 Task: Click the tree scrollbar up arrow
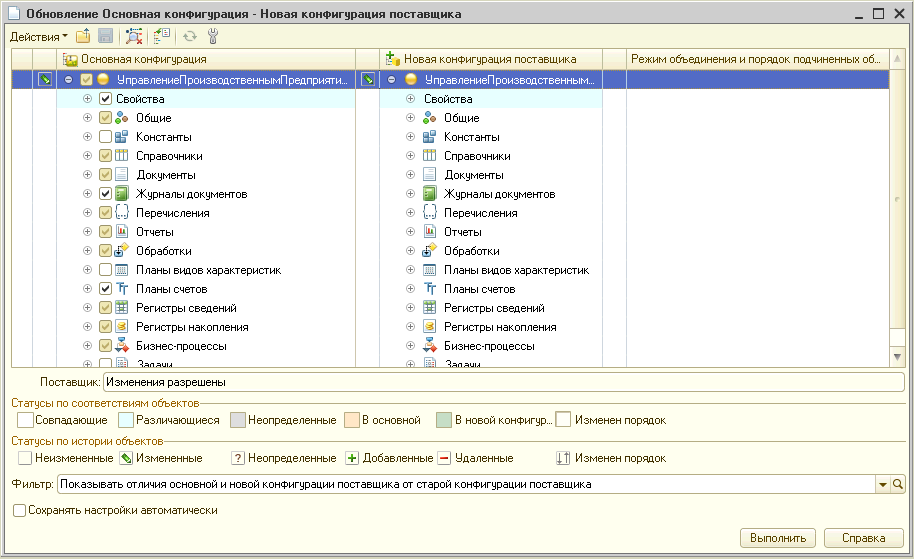tap(897, 59)
